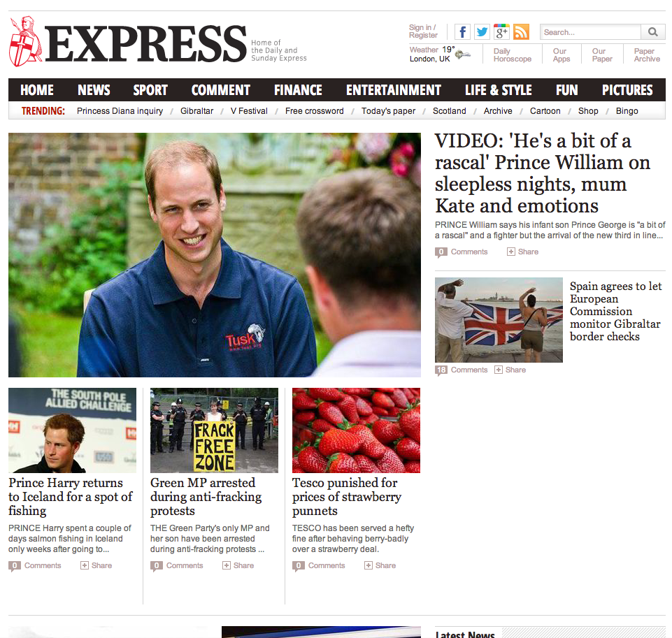672x638 pixels.
Task: Open the Free crossword trending link
Action: coord(315,111)
